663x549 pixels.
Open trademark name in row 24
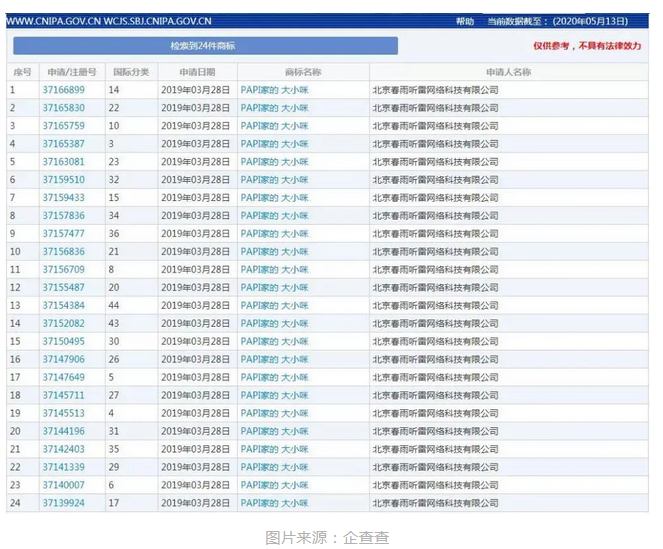(x=274, y=503)
